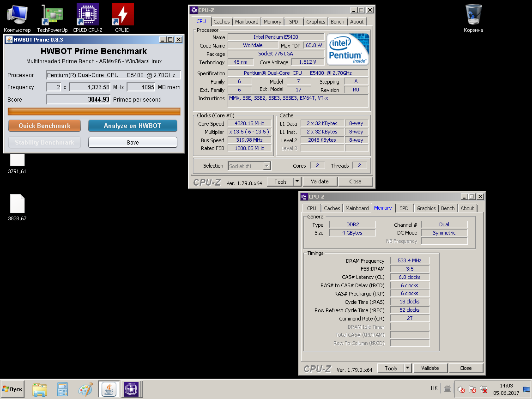Open the Paint taskbar icon
532x399 pixels.
[x=85, y=389]
